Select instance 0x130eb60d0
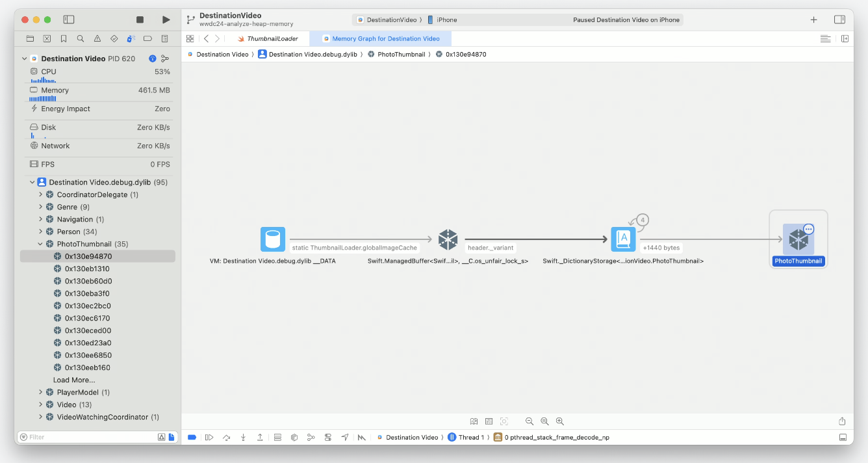 coord(97,281)
